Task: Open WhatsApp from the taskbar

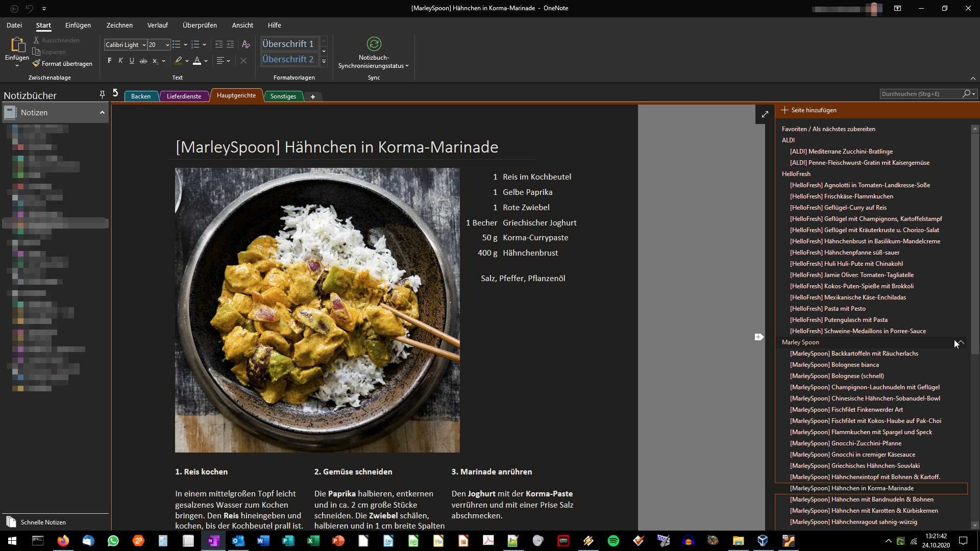Action: pos(113,541)
